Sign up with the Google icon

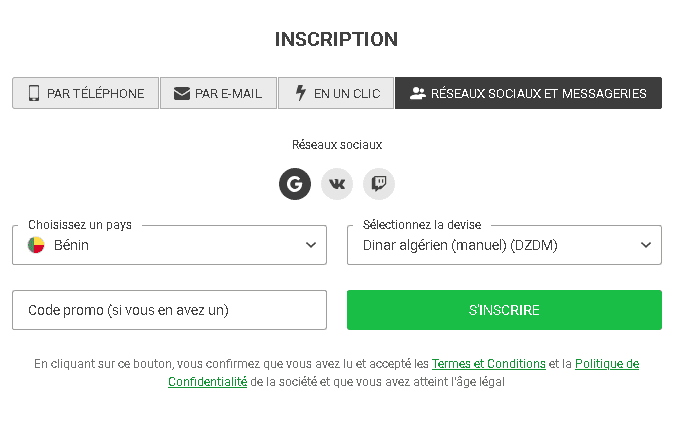pyautogui.click(x=294, y=184)
